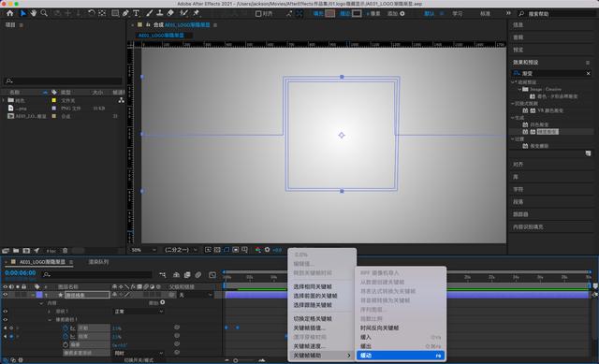The image size is (599, 364).
Task: Click the current time 0:00:06:00 display
Action: coord(21,272)
